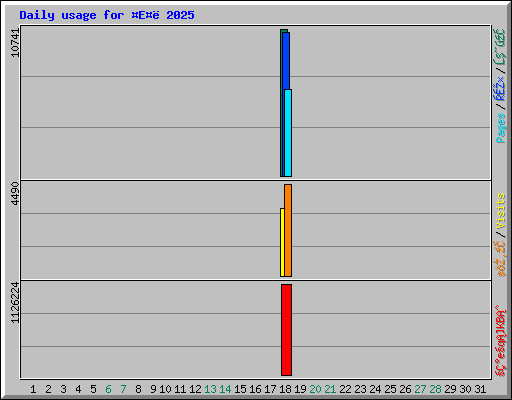Click green weekend day label 27
512x400 pixels.
(420, 389)
